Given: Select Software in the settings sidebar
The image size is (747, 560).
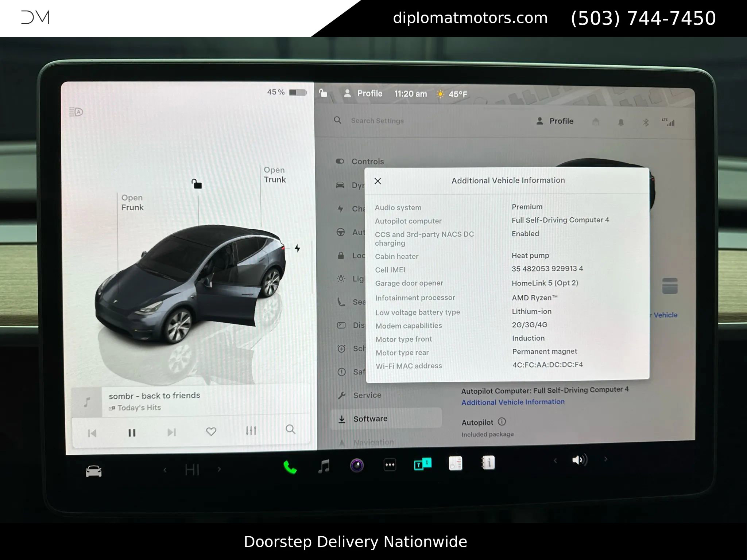Looking at the screenshot, I should coord(370,419).
